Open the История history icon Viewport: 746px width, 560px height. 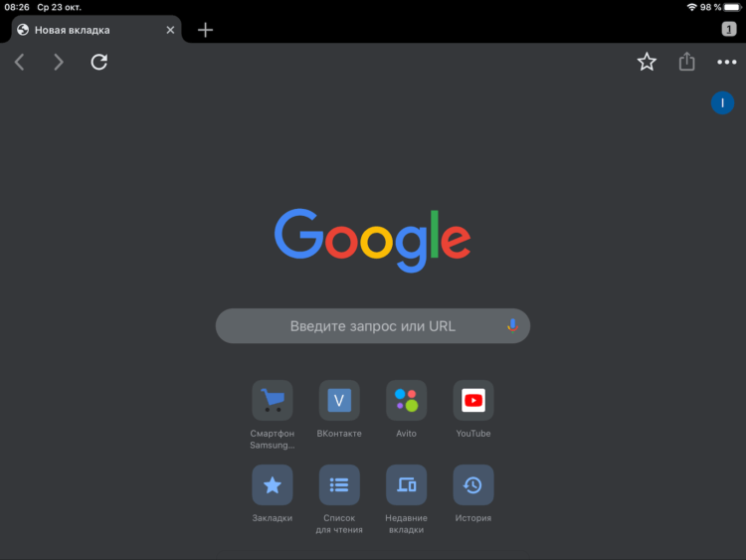coord(472,484)
